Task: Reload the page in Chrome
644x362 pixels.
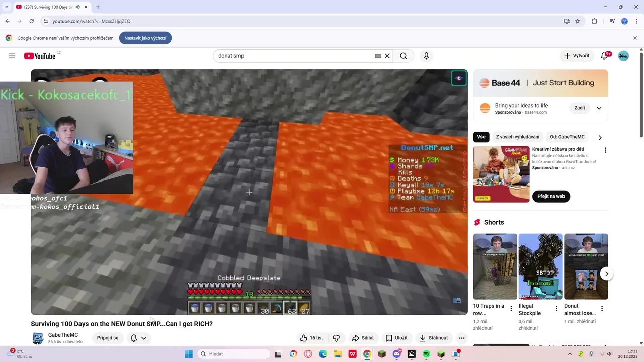Action: tap(31, 21)
